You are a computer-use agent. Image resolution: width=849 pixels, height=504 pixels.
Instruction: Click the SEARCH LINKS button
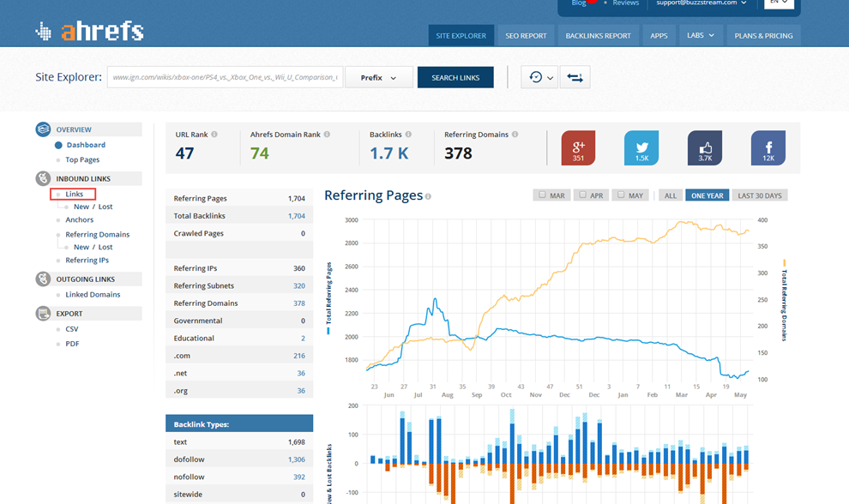455,76
